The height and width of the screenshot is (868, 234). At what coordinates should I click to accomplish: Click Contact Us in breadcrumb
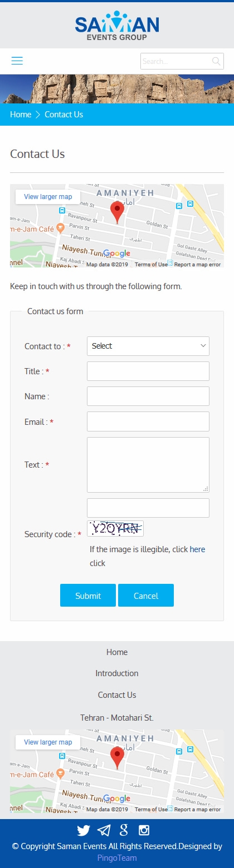64,115
